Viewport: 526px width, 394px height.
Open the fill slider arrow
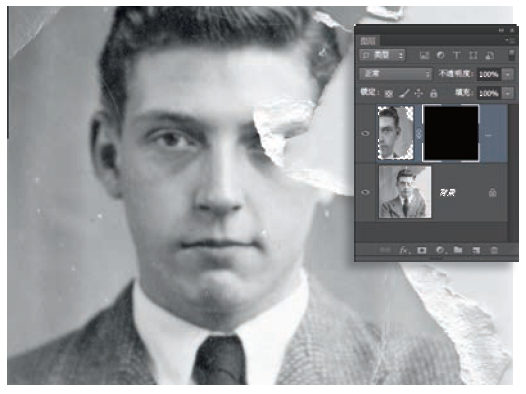point(508,93)
